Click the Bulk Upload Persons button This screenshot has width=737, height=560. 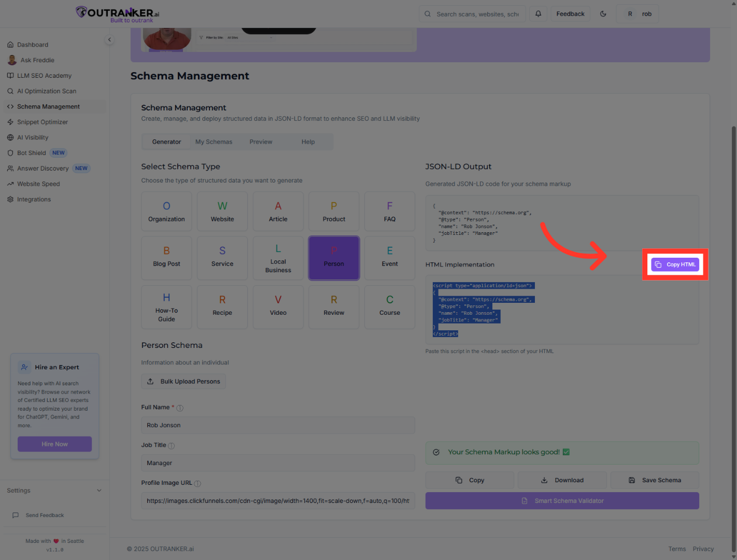(183, 382)
